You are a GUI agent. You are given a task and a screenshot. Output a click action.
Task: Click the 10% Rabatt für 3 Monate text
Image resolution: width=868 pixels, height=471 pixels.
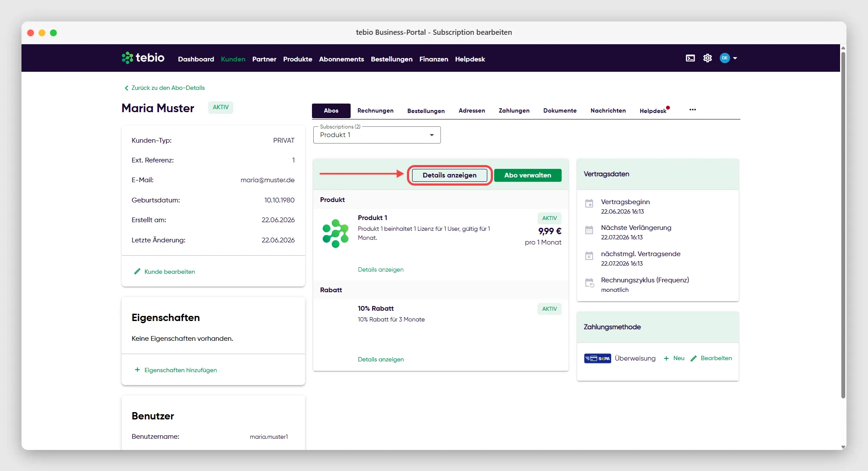[x=391, y=320]
